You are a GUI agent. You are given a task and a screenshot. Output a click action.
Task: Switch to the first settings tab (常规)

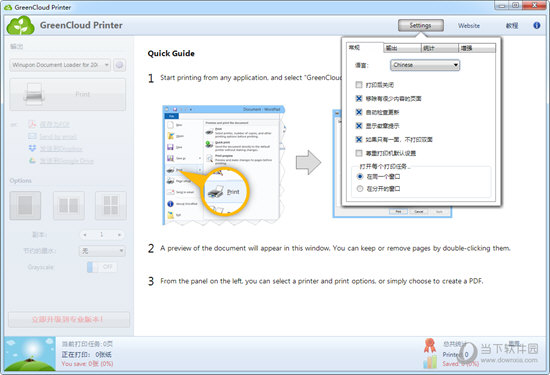pyautogui.click(x=364, y=48)
